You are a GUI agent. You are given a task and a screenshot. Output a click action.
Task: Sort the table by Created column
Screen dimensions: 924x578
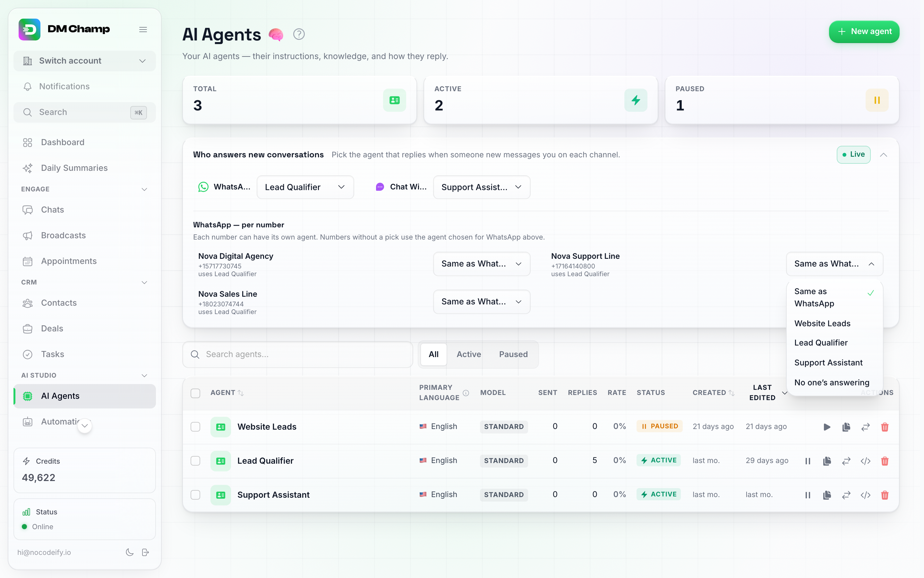(713, 393)
